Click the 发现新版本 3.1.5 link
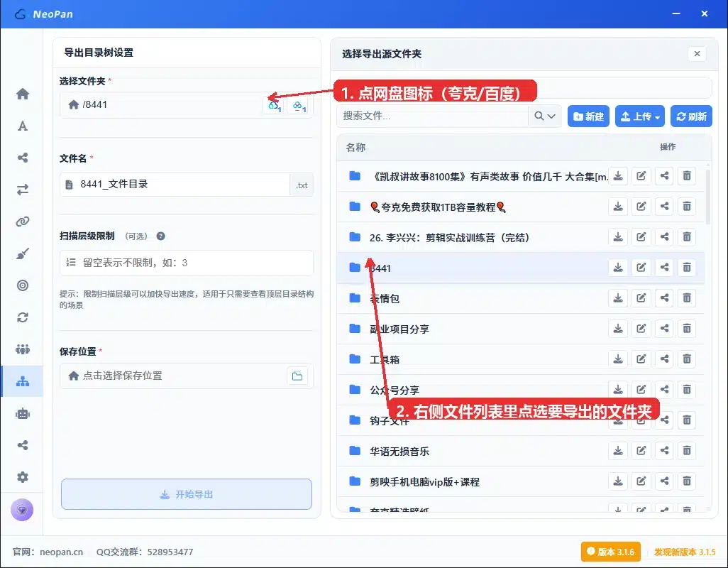This screenshot has width=728, height=568. point(685,552)
